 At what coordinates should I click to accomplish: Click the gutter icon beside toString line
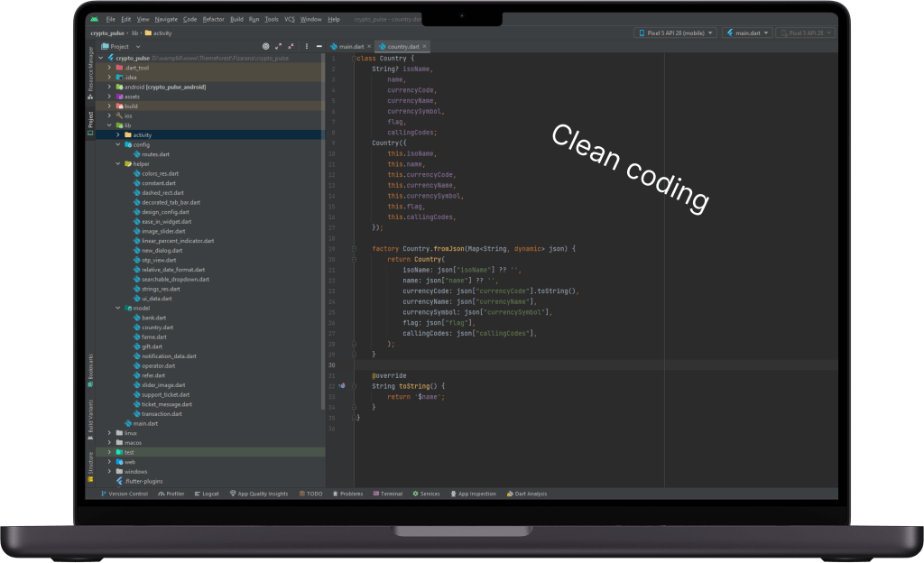pos(342,386)
